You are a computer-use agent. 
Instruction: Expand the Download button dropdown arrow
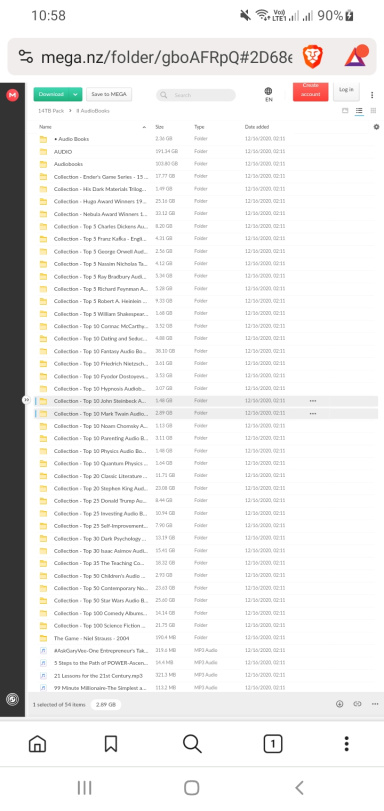(76, 94)
